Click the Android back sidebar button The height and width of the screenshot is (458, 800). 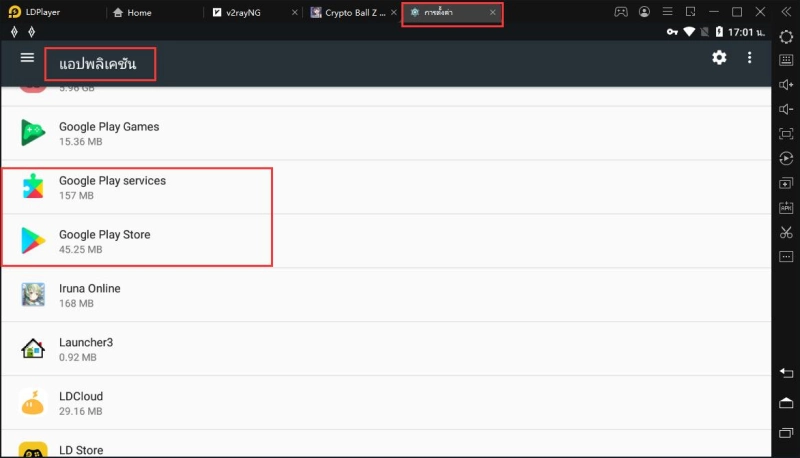[786, 373]
